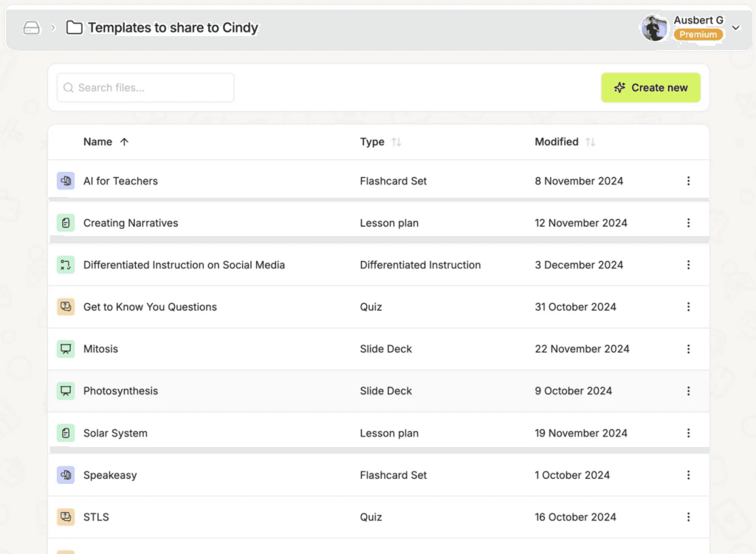The image size is (756, 554).
Task: Open more options for Solar System
Action: coord(689,433)
